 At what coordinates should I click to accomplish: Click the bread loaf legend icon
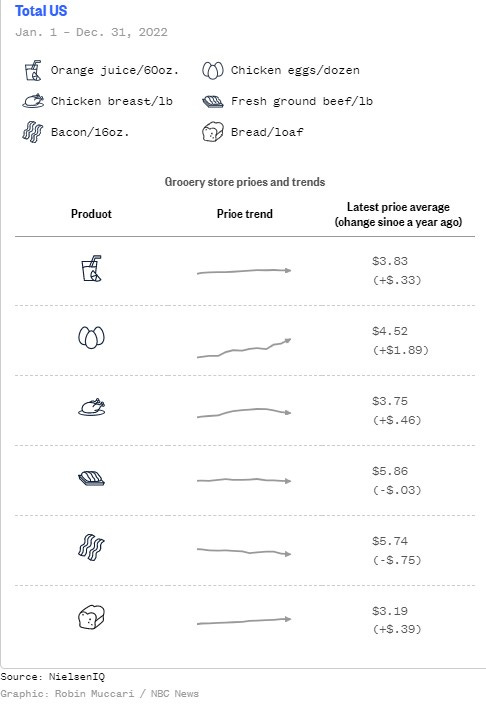point(212,132)
